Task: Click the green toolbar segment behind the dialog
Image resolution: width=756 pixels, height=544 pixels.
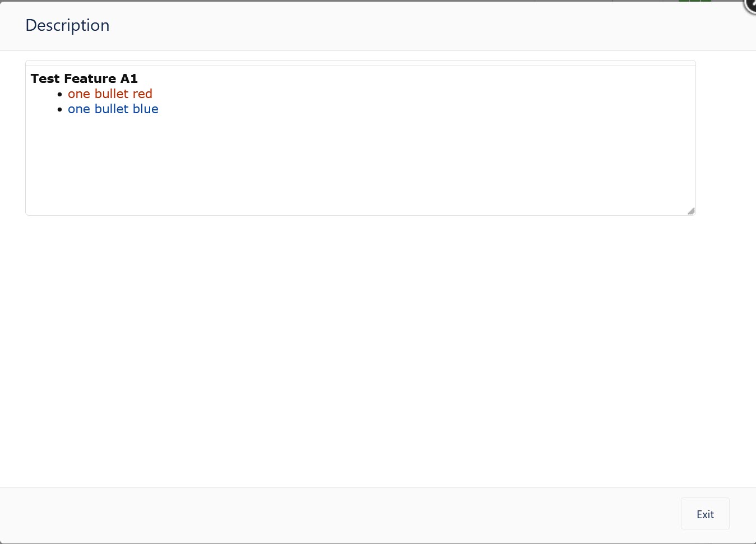Action: click(x=695, y=2)
